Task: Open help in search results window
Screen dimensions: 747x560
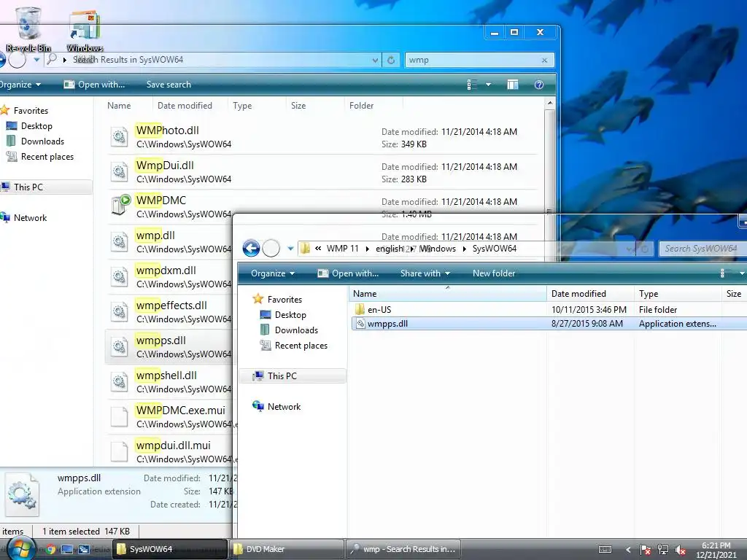Action: (539, 85)
